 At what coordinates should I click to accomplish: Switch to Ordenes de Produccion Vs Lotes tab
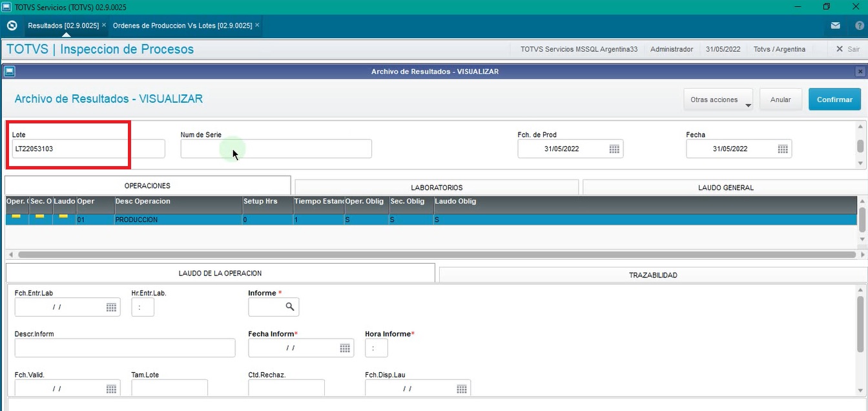click(182, 25)
